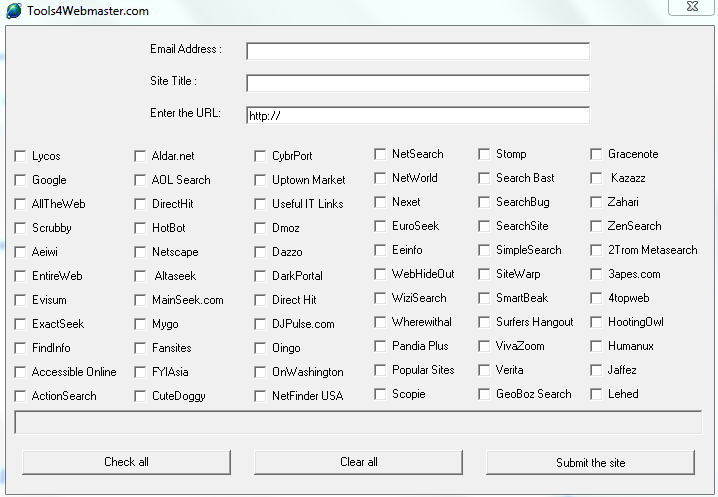Click the Clear all button
The image size is (718, 497).
coord(359,462)
